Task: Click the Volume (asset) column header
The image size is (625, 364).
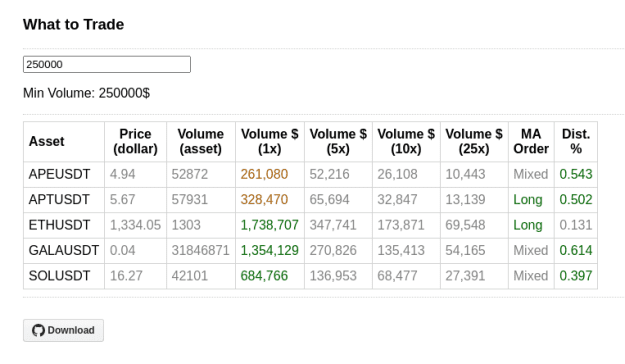Action: point(201,142)
